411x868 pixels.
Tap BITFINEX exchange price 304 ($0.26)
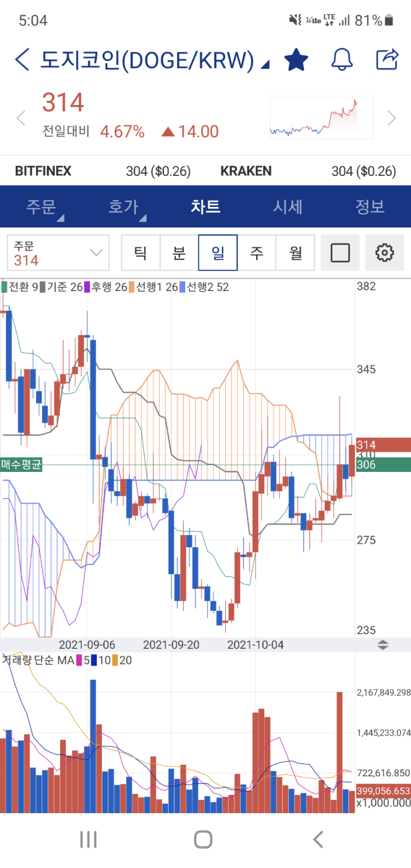(158, 171)
